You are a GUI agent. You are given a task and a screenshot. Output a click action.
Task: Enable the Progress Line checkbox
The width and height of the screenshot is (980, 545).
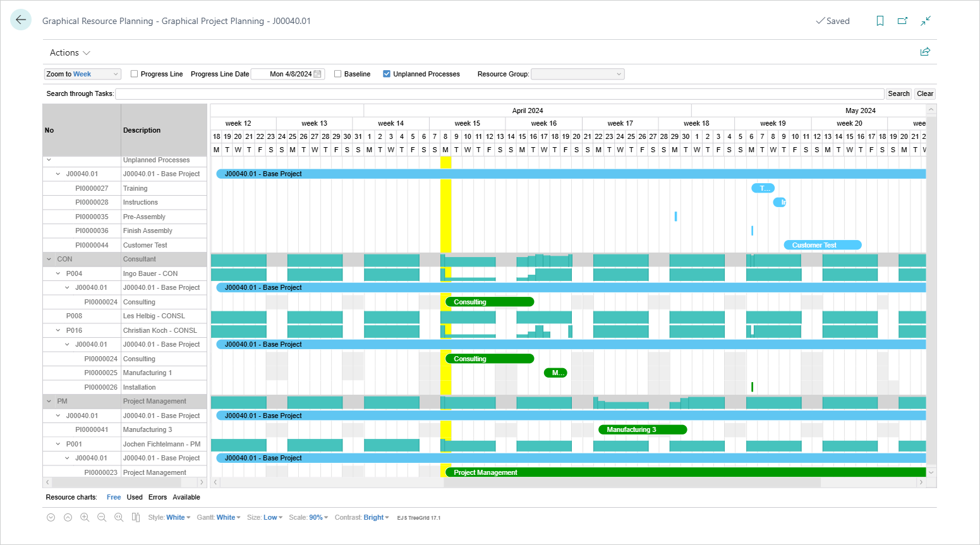click(x=133, y=73)
